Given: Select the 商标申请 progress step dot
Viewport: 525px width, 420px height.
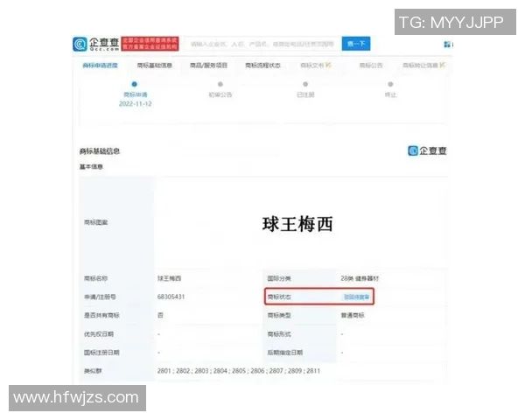Looking at the screenshot, I should [135, 84].
